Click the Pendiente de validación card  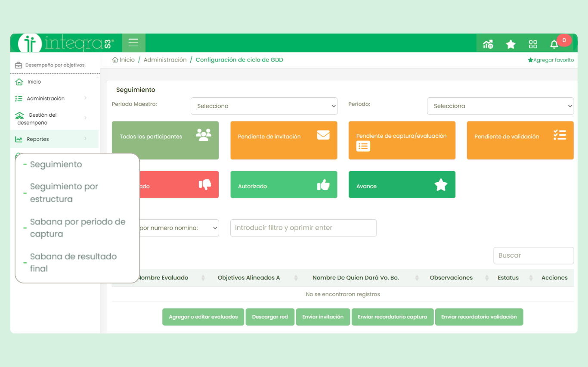click(520, 140)
